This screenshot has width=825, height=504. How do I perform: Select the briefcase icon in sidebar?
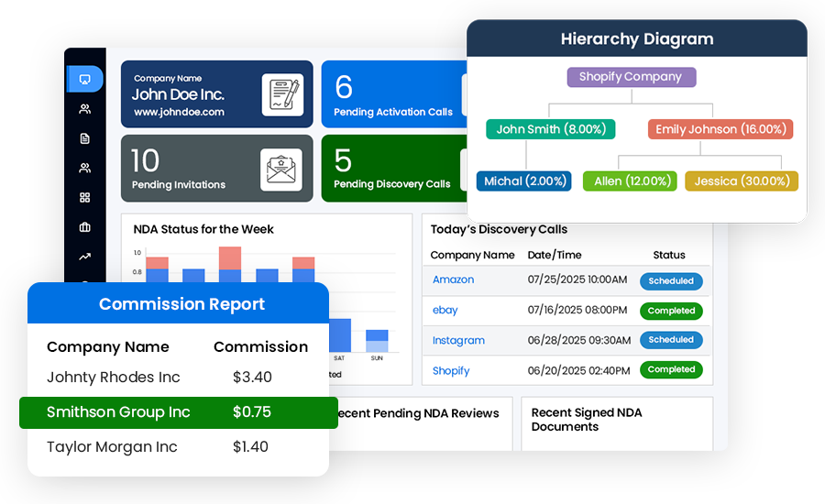point(84,226)
